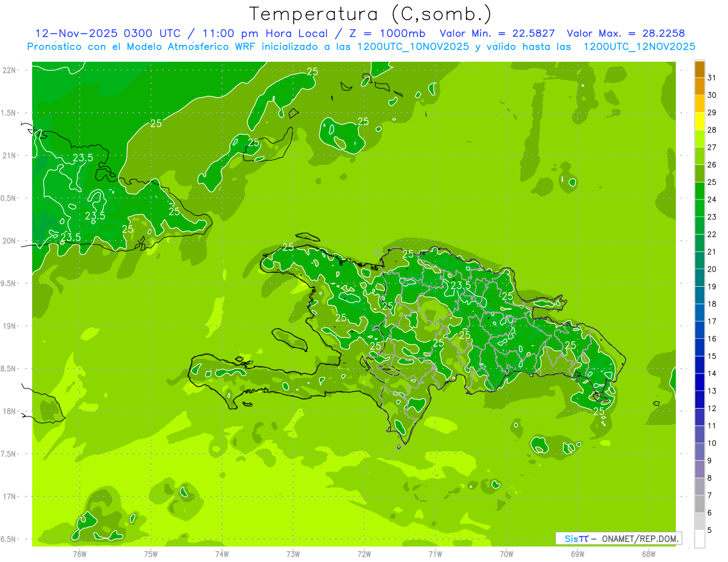
Task: Click the "69W" longitude axis label
Action: tap(578, 554)
